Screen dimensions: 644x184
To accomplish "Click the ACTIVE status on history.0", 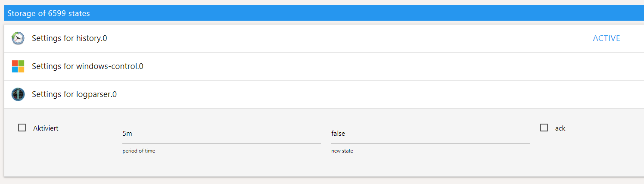I will point(606,38).
